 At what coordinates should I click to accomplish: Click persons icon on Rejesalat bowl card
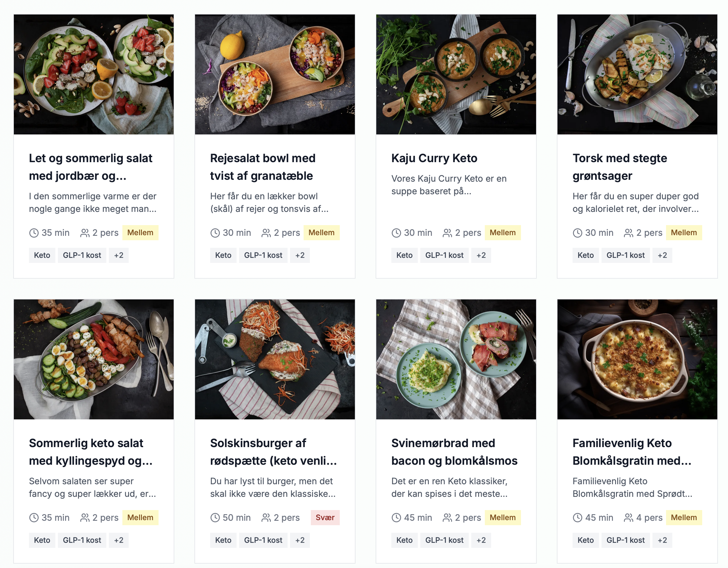click(x=266, y=233)
